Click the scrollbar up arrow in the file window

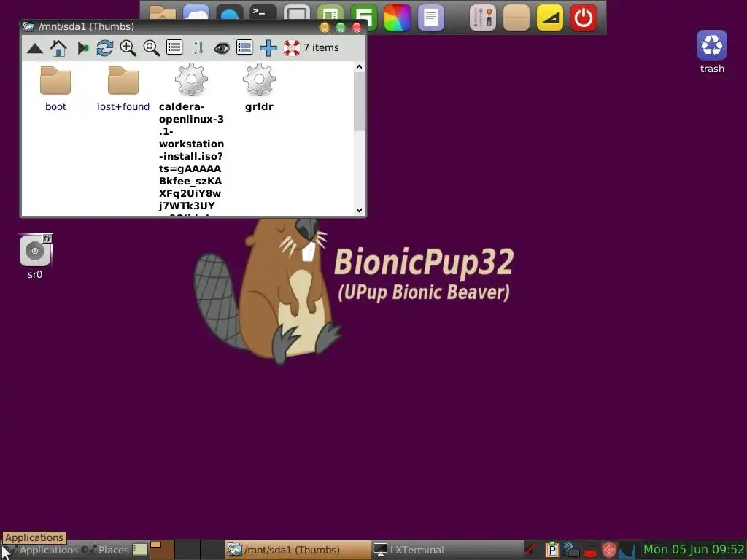point(359,67)
